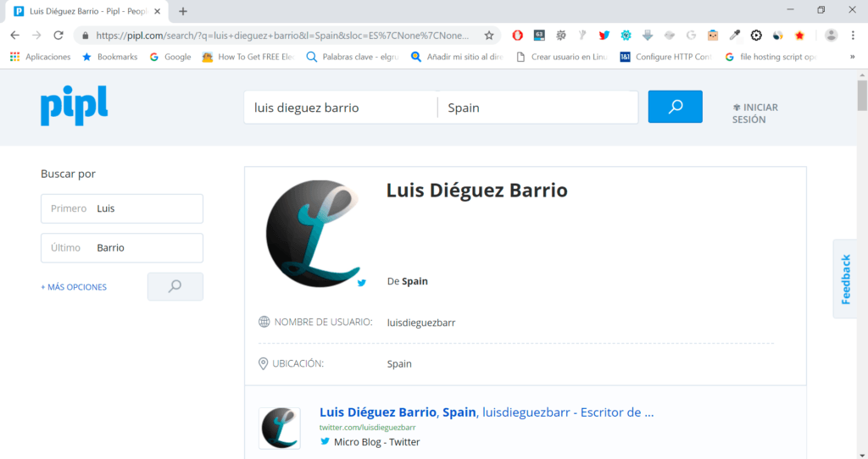Click the small L result thumbnail
868x459 pixels.
tap(280, 428)
